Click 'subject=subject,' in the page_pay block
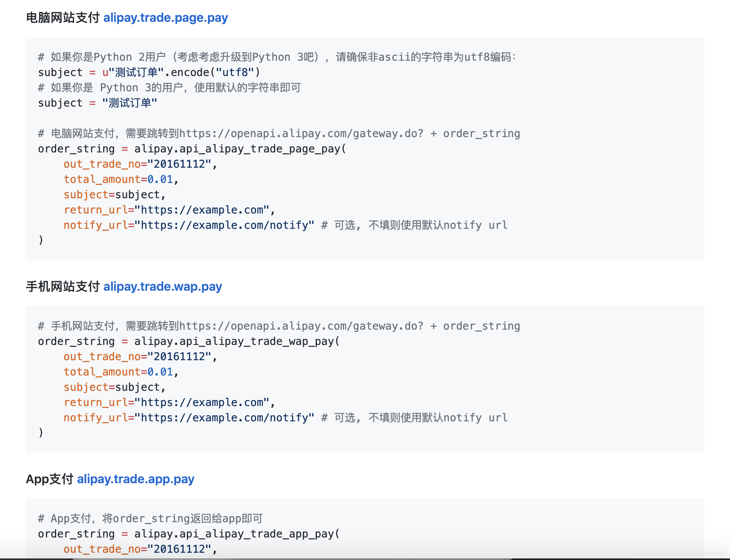The width and height of the screenshot is (730, 560). [x=115, y=194]
